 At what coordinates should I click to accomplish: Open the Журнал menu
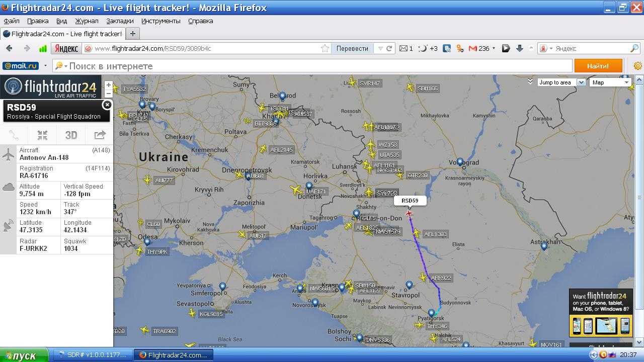coord(87,21)
